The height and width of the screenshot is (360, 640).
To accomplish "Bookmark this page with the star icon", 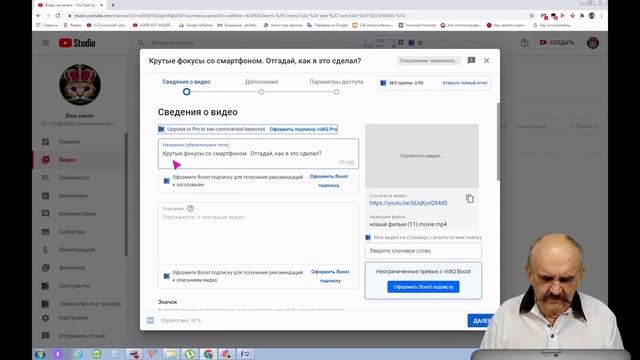I will (531, 16).
